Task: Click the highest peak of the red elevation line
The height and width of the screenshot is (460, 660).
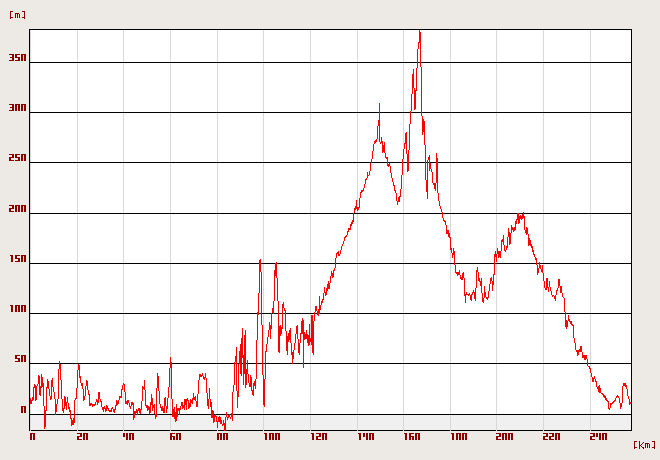Action: [419, 32]
